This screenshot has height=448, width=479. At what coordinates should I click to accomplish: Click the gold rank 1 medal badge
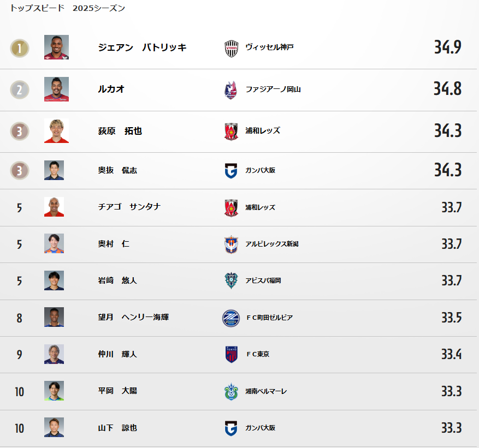click(x=20, y=48)
